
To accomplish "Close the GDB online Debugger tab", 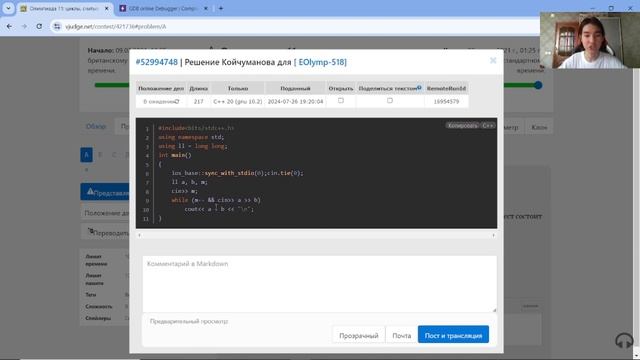I will coord(206,8).
